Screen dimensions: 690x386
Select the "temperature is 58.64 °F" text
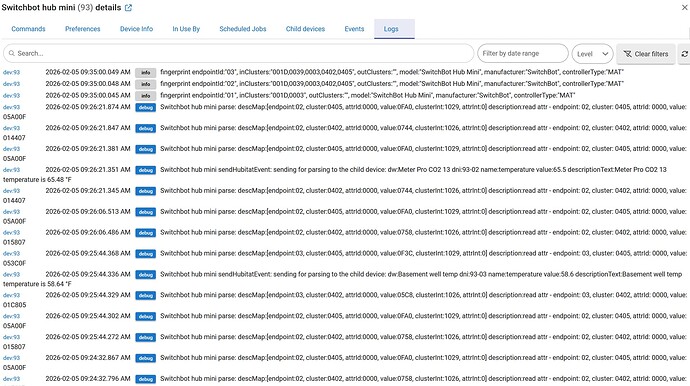(x=37, y=284)
